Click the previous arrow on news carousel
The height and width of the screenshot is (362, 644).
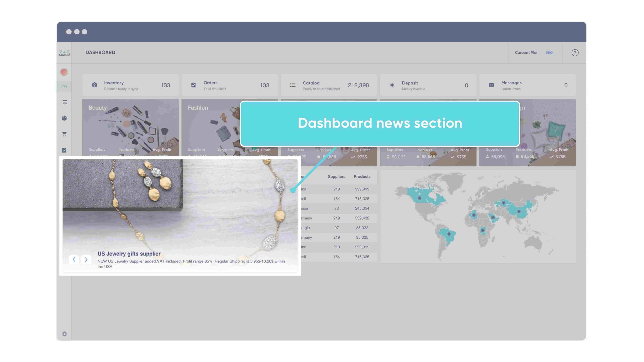(x=74, y=259)
